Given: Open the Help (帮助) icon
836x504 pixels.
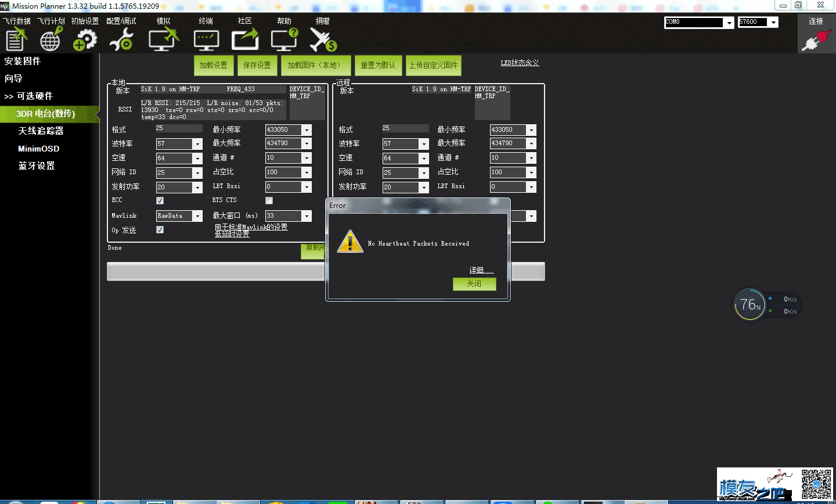Looking at the screenshot, I should (284, 39).
